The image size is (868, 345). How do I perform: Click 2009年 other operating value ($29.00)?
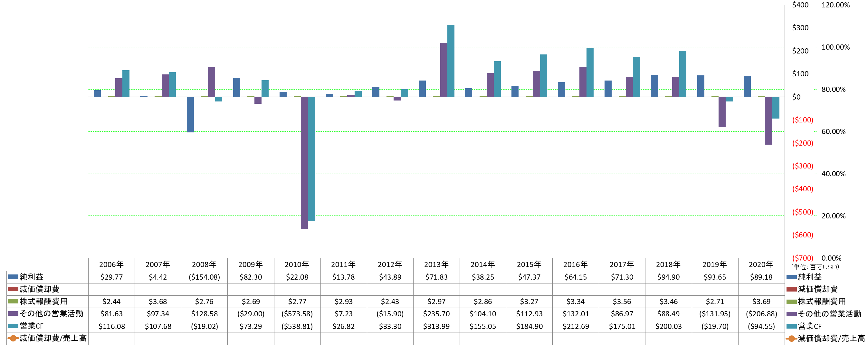pos(251,314)
